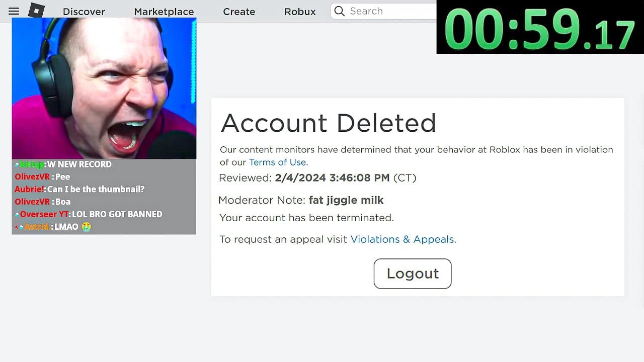This screenshot has width=644, height=362.
Task: Click chat username "Astrid"
Action: pos(36,227)
